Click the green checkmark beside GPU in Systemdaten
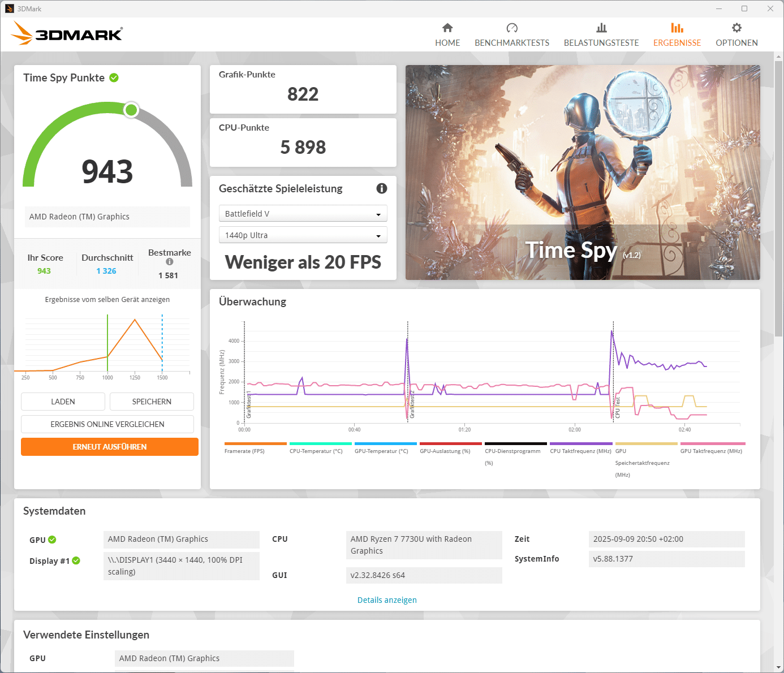Image resolution: width=784 pixels, height=673 pixels. coord(52,540)
